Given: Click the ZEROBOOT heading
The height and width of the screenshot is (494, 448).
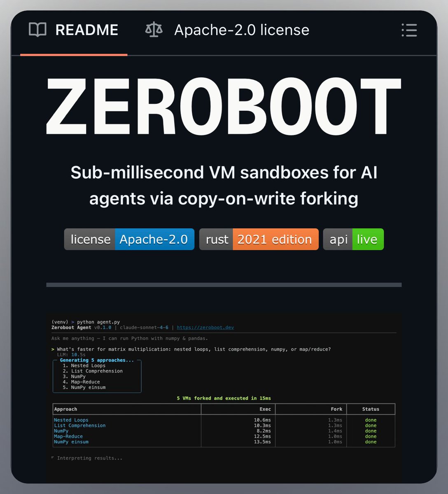Looking at the screenshot, I should click(x=224, y=107).
